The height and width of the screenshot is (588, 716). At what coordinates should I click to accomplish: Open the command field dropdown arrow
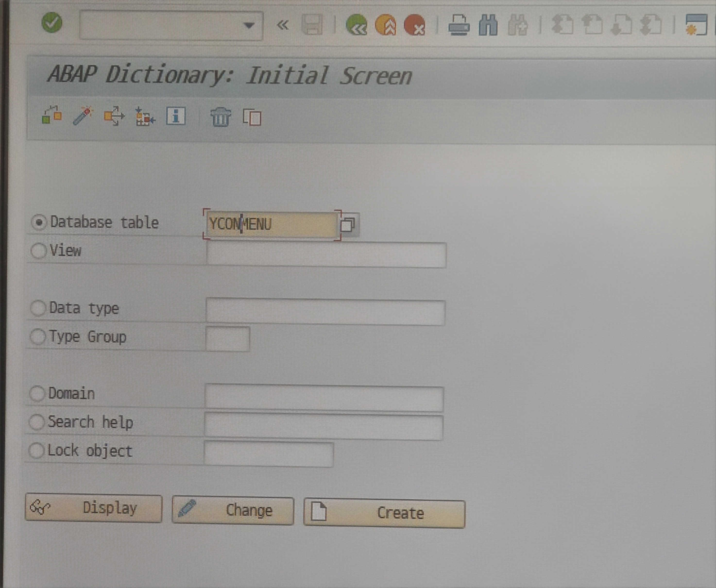click(x=249, y=25)
